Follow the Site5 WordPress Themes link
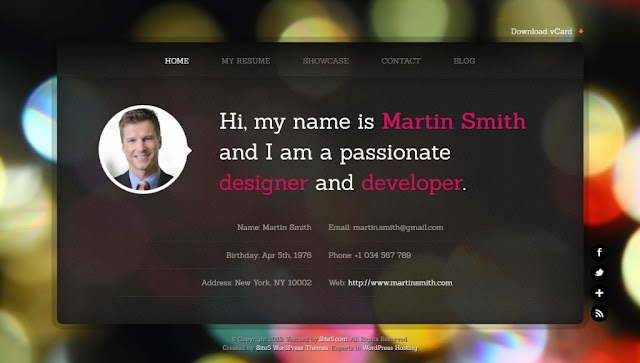The height and width of the screenshot is (363, 640). (291, 348)
